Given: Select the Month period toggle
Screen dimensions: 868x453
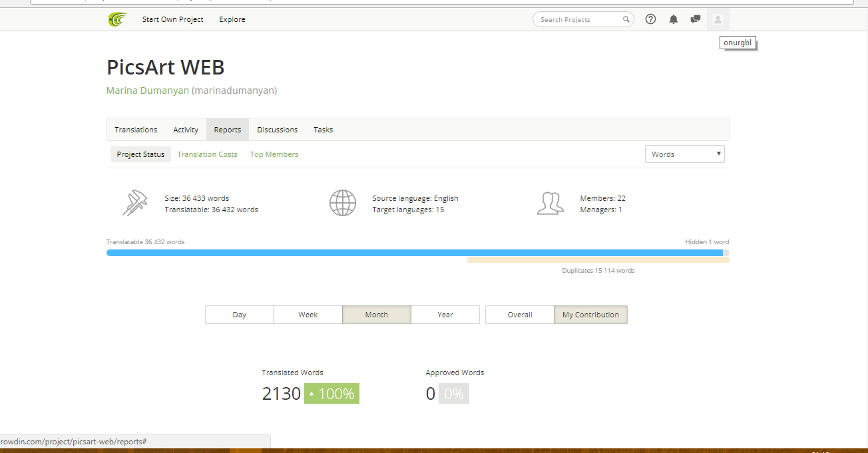Looking at the screenshot, I should (x=377, y=315).
